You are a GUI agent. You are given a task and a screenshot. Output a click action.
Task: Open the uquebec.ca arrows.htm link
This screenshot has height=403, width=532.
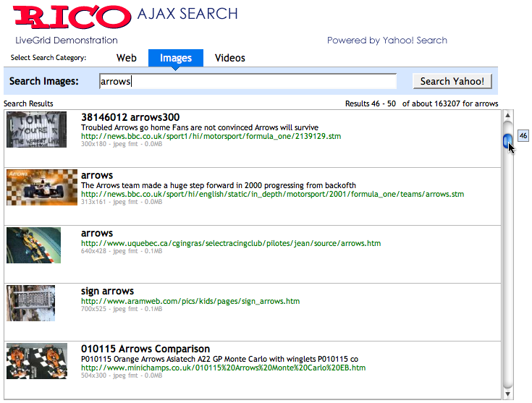coord(231,244)
